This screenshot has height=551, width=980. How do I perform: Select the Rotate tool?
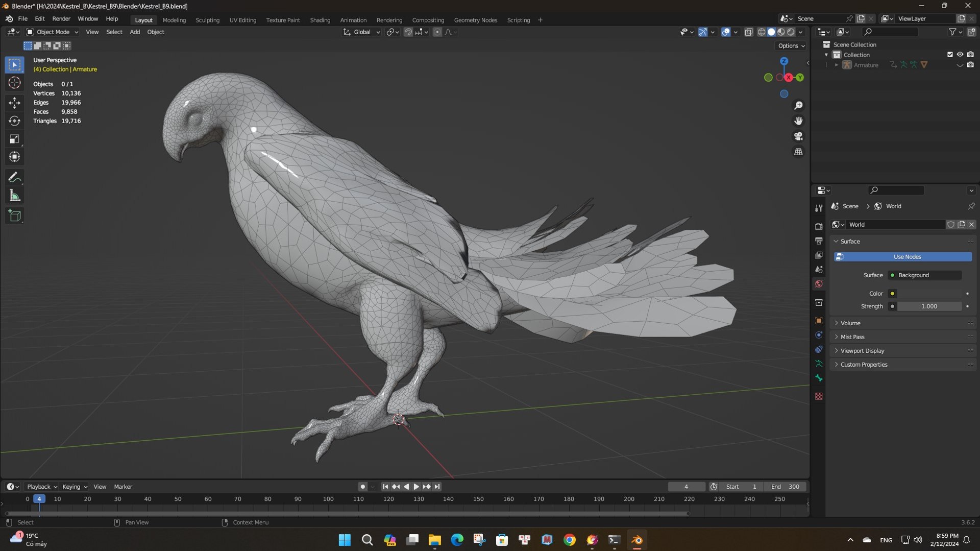coord(14,121)
